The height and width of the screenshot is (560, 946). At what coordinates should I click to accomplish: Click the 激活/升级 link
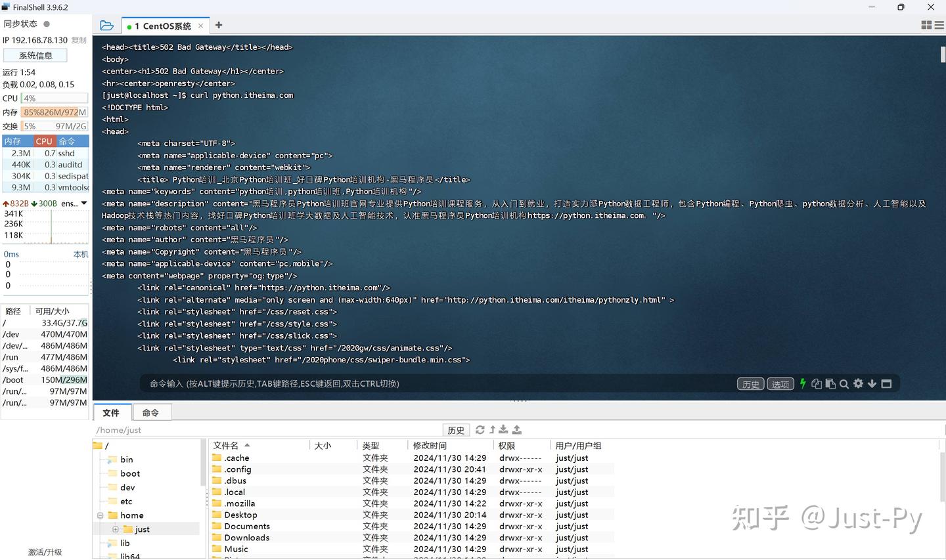coord(45,552)
